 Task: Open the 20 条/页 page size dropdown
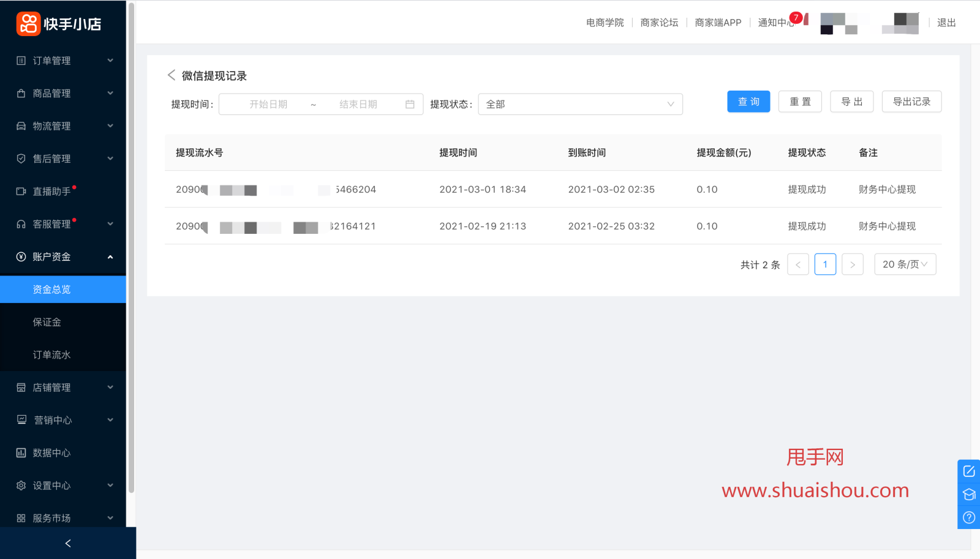click(x=905, y=264)
